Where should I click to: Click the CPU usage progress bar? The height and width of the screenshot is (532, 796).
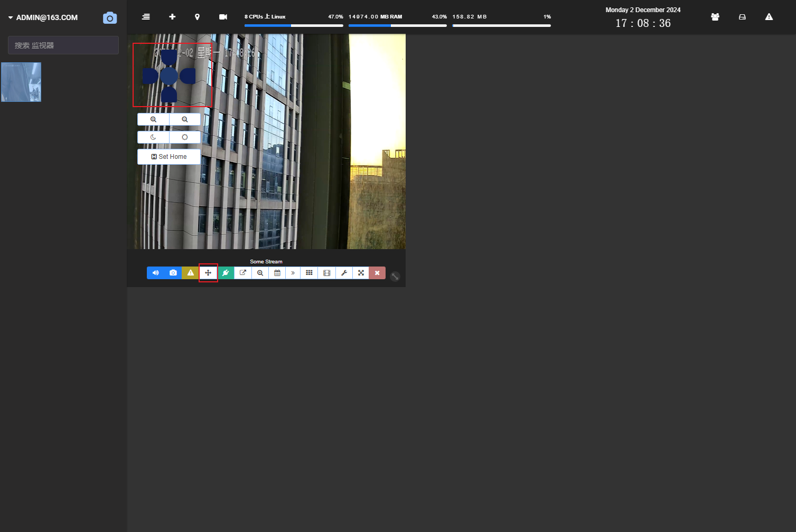(294, 25)
